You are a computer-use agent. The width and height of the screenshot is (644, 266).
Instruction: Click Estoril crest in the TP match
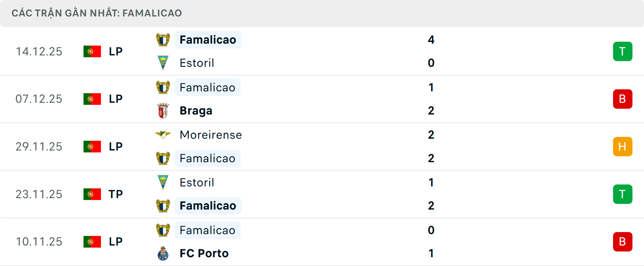pyautogui.click(x=163, y=182)
